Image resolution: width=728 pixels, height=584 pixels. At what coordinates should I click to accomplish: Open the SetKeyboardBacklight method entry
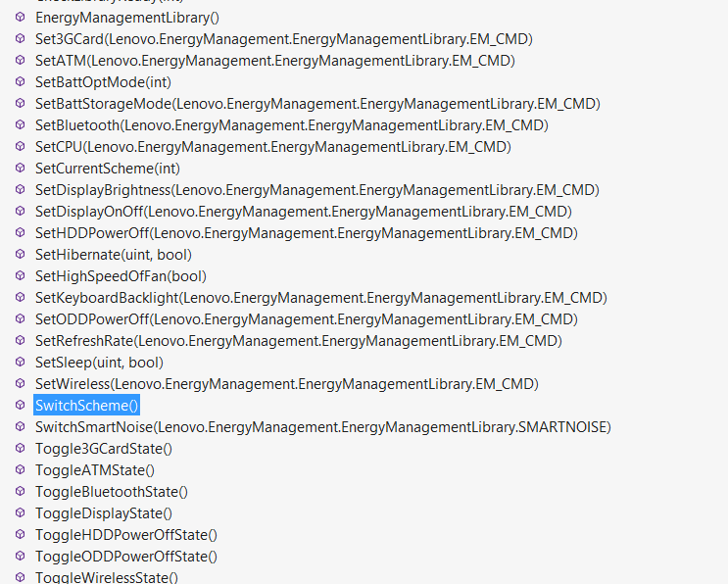click(x=321, y=298)
